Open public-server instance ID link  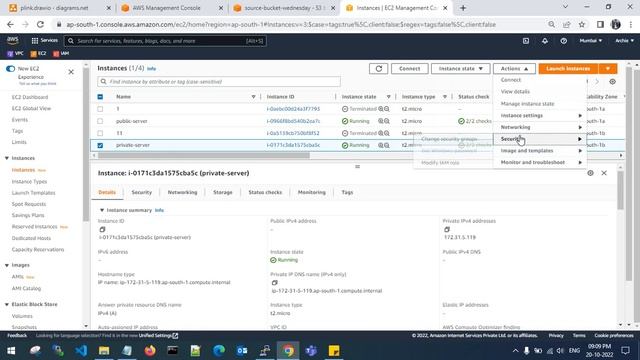[293, 121]
